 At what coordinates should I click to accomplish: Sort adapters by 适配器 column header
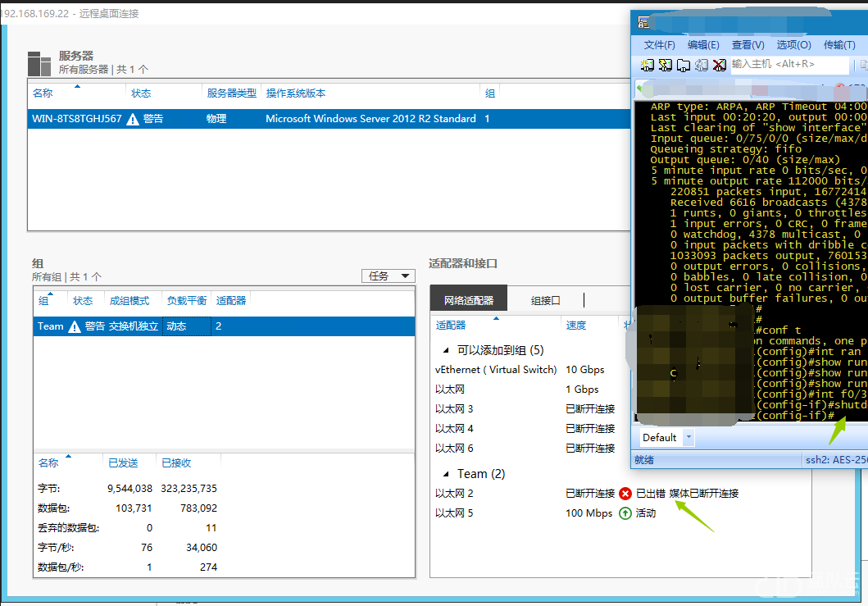451,326
